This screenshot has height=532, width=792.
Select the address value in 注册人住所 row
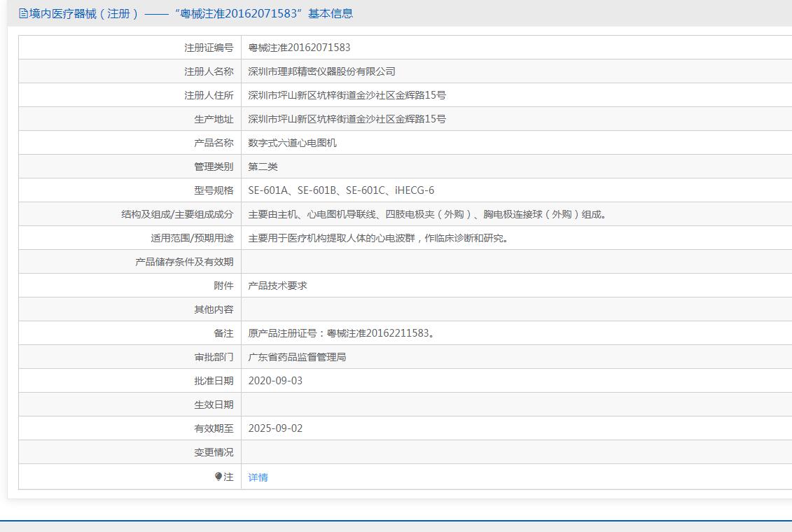[x=347, y=95]
